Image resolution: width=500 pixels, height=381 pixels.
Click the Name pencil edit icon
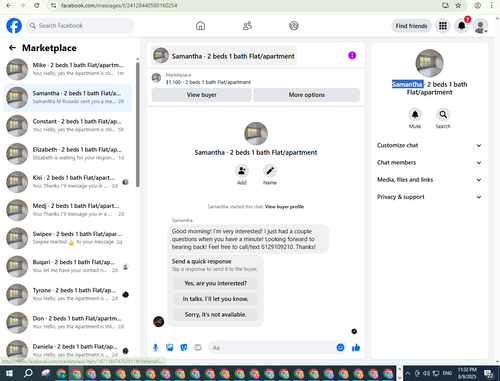click(x=270, y=171)
